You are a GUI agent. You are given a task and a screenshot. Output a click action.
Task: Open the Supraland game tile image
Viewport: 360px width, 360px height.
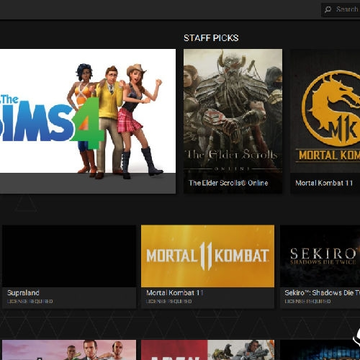tap(69, 256)
